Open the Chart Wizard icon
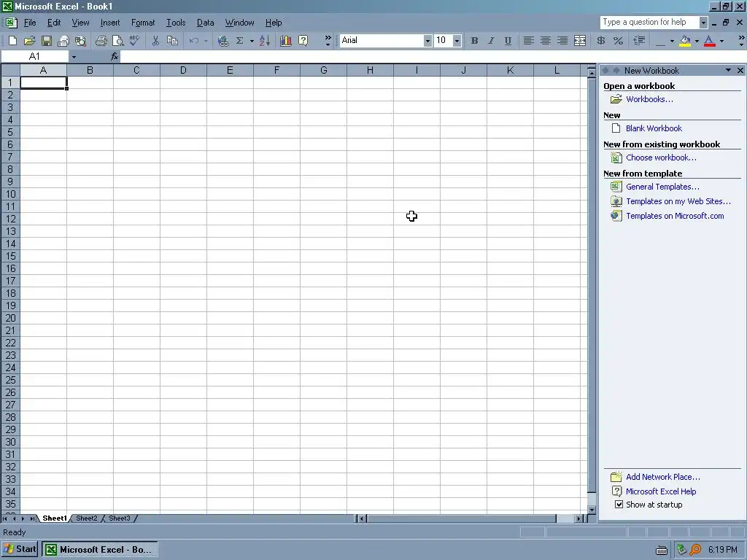The width and height of the screenshot is (747, 560). pyautogui.click(x=286, y=41)
